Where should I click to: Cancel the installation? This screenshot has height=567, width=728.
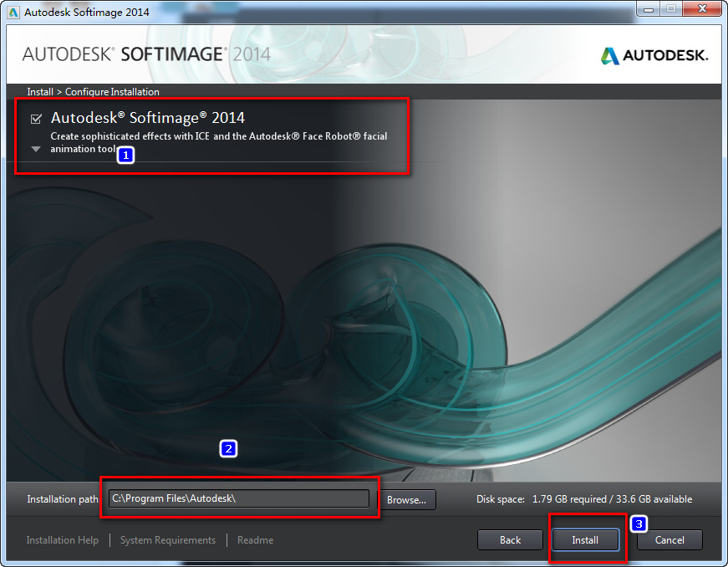tap(669, 540)
